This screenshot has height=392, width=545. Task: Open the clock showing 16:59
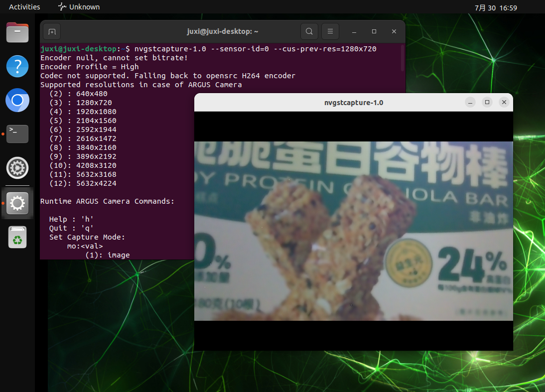click(496, 7)
